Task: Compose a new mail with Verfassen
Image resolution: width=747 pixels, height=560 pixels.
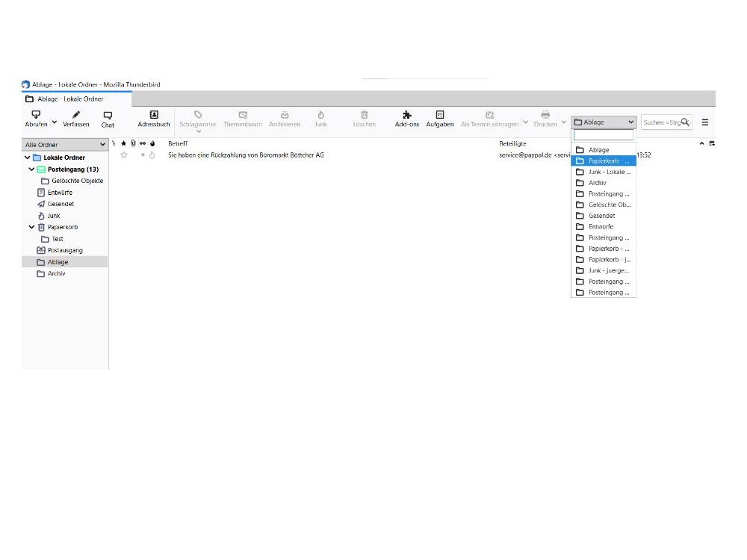Action: (x=75, y=119)
